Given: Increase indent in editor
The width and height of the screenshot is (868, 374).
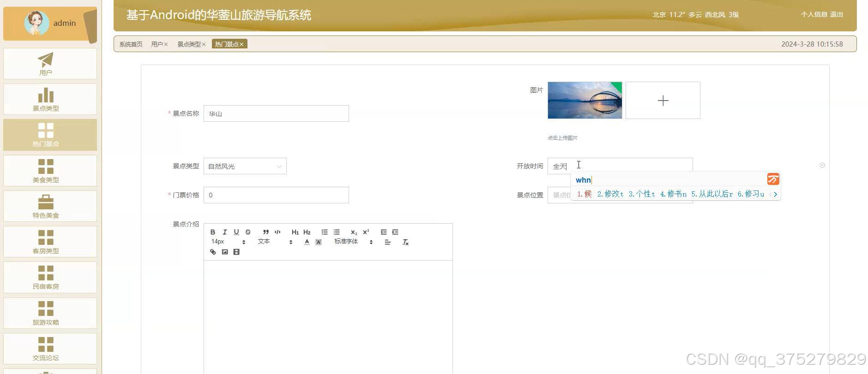Looking at the screenshot, I should 395,232.
